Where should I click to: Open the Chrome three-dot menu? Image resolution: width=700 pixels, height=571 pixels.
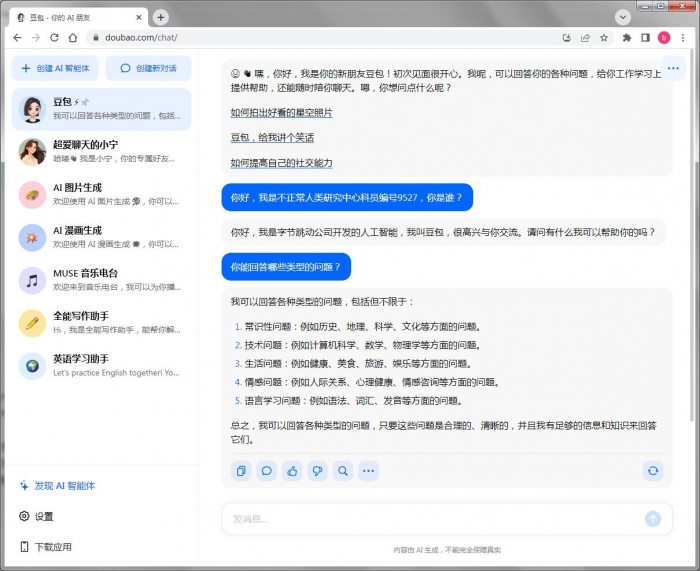(x=683, y=38)
